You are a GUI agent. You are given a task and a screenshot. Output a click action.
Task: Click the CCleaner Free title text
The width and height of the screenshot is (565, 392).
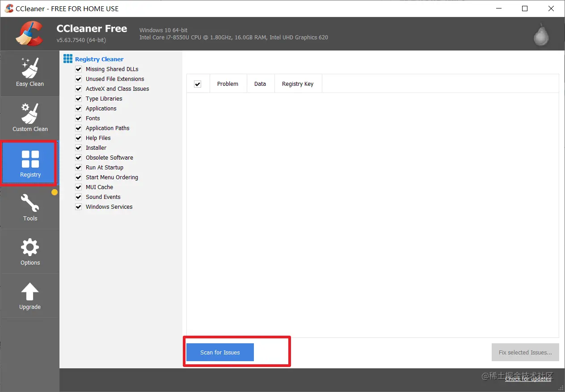tap(92, 29)
